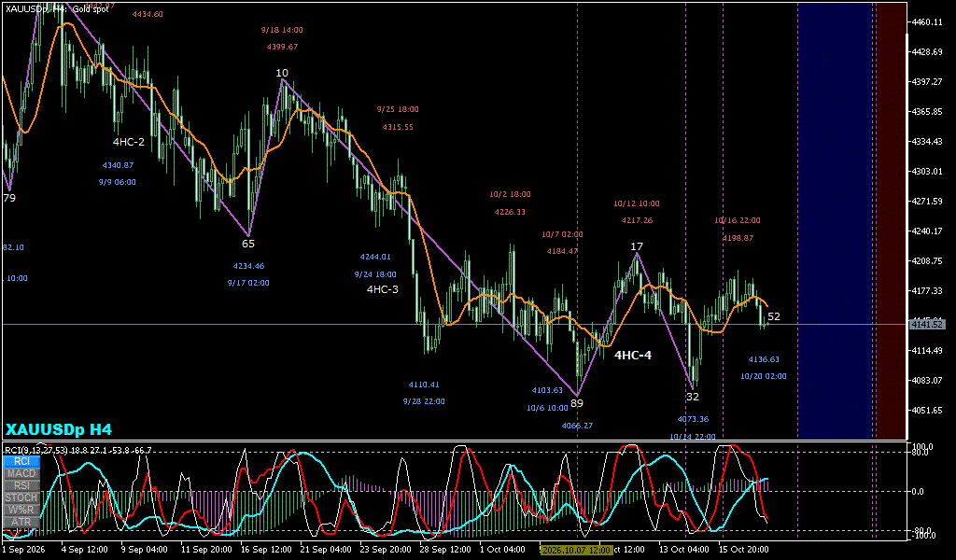Screen dimensions: 956x560
Task: Click the 28 Sep 12:00 time axis label
Action: point(446,550)
